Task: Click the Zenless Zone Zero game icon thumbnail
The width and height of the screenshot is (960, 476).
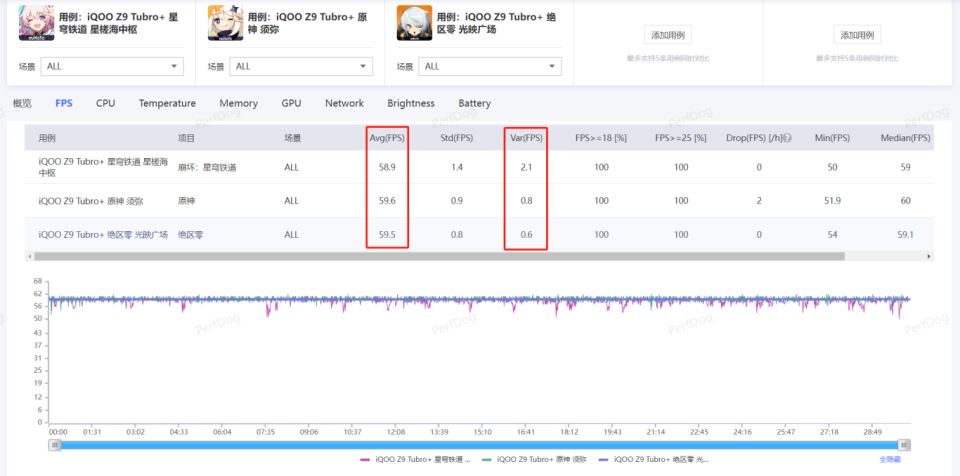Action: [x=414, y=23]
